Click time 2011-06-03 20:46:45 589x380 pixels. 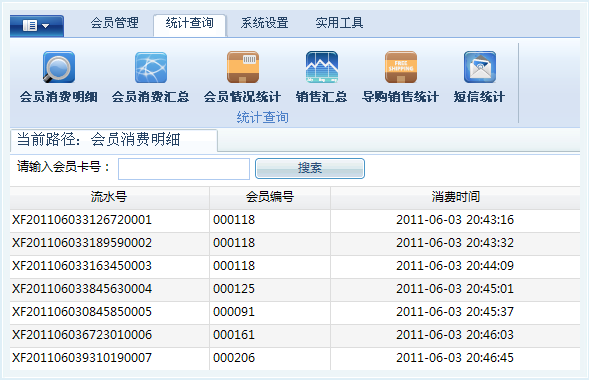tap(455, 358)
